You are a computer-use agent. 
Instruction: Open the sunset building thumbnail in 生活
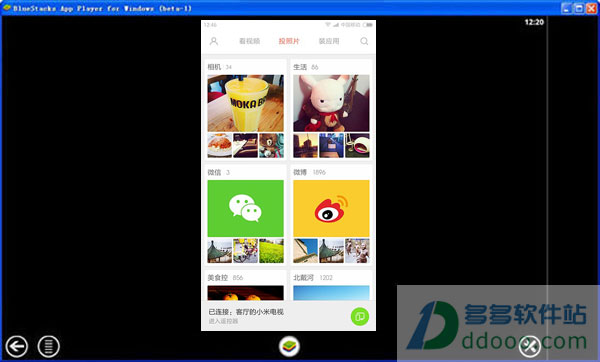tap(305, 145)
